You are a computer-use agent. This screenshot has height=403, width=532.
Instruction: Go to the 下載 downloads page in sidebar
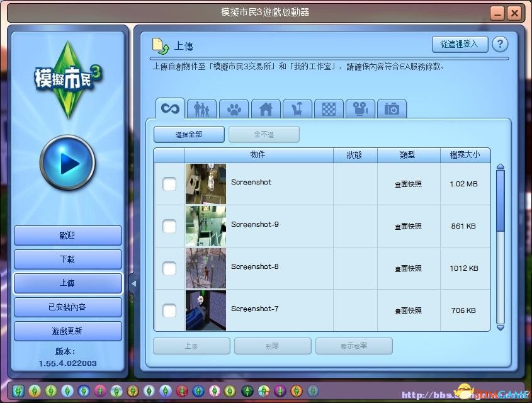pos(67,259)
